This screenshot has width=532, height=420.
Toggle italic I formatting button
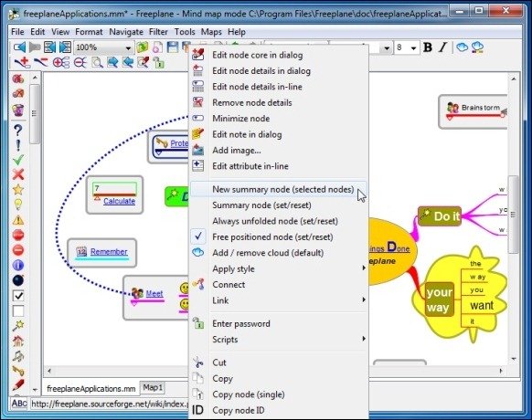[x=443, y=47]
